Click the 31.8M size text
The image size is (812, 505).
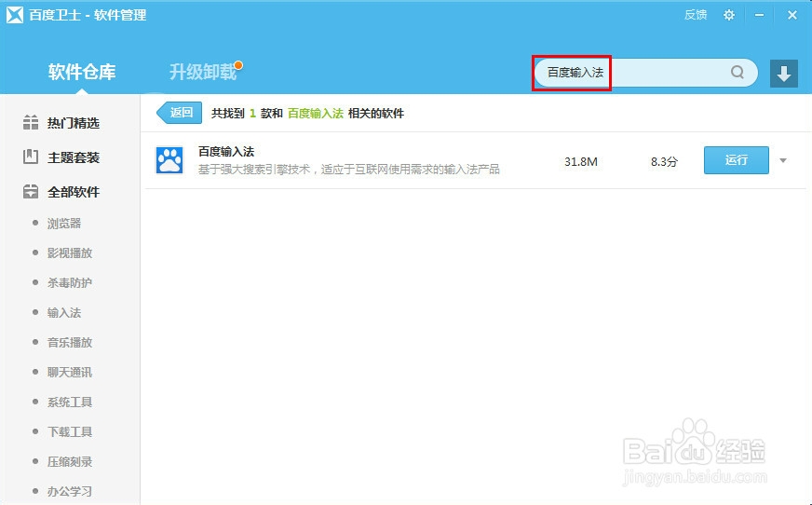point(580,161)
